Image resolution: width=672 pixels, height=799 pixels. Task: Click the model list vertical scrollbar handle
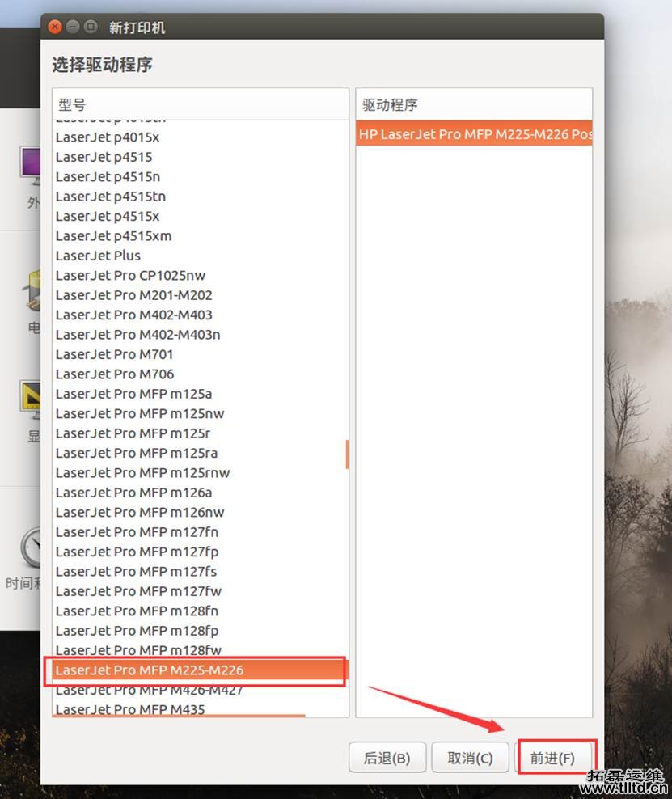pyautogui.click(x=347, y=454)
